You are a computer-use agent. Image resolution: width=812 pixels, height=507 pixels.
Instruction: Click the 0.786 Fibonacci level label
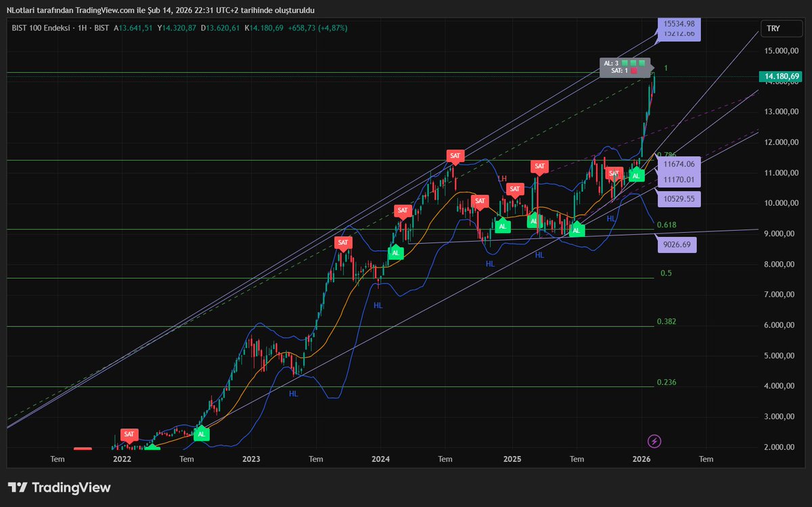tap(666, 155)
